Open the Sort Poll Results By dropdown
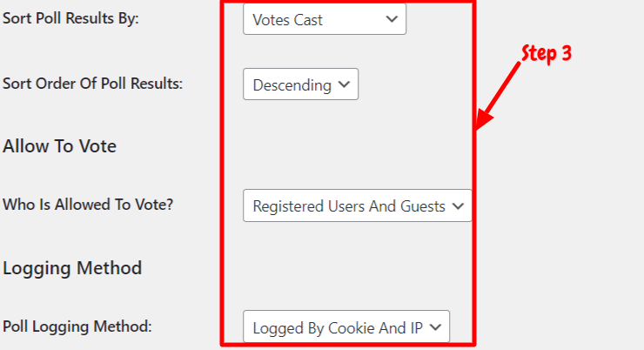The height and width of the screenshot is (350, 644). click(x=325, y=19)
